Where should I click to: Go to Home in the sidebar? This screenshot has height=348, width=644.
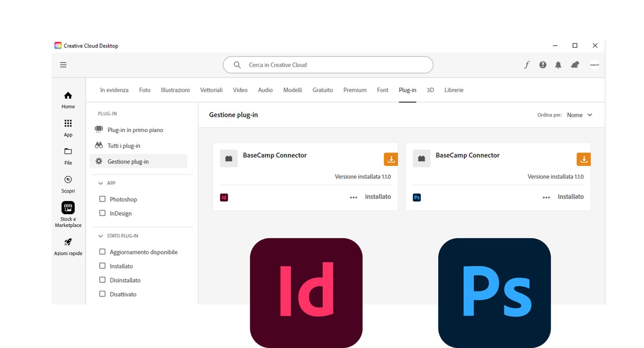[68, 99]
